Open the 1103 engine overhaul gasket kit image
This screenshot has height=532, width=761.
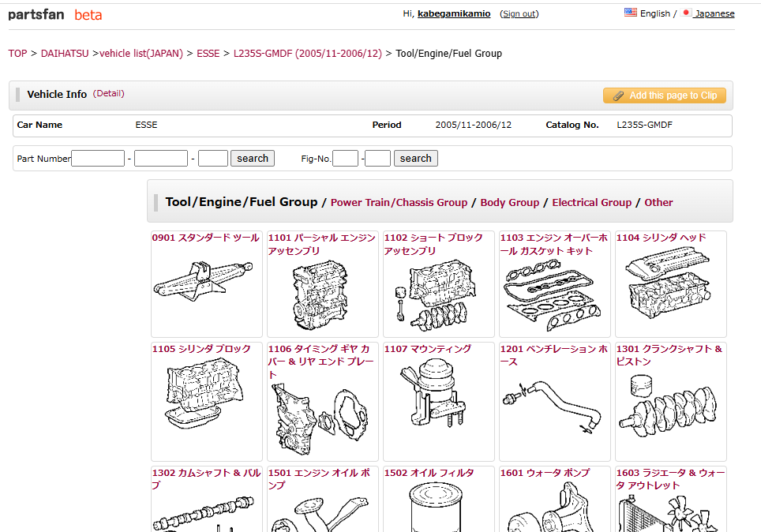[x=554, y=295]
